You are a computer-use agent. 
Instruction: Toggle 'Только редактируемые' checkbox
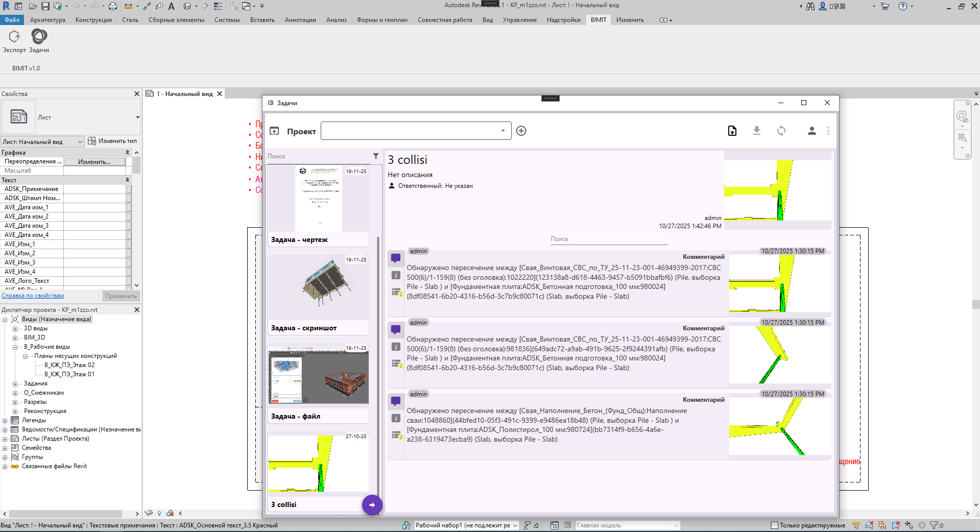click(x=774, y=525)
